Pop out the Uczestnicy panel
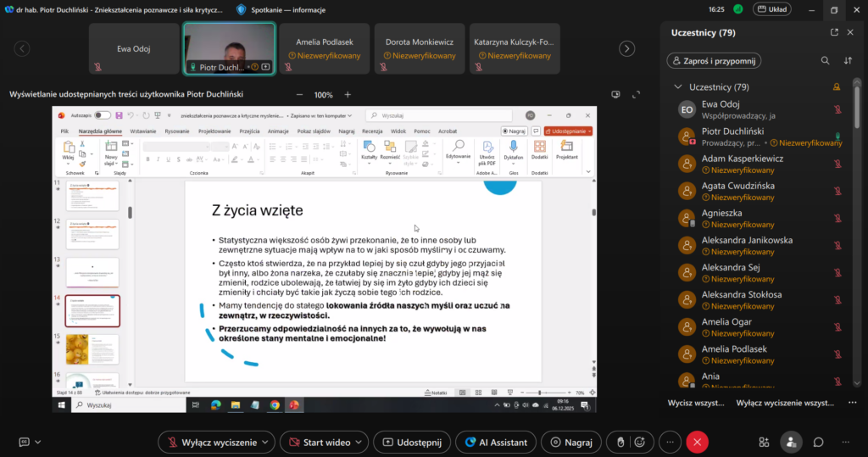 834,32
